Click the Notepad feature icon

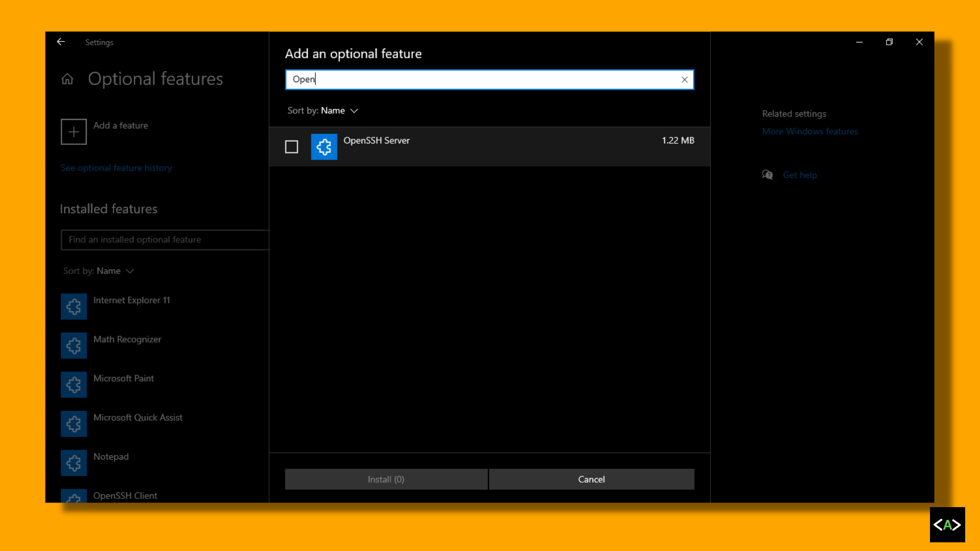(x=74, y=463)
